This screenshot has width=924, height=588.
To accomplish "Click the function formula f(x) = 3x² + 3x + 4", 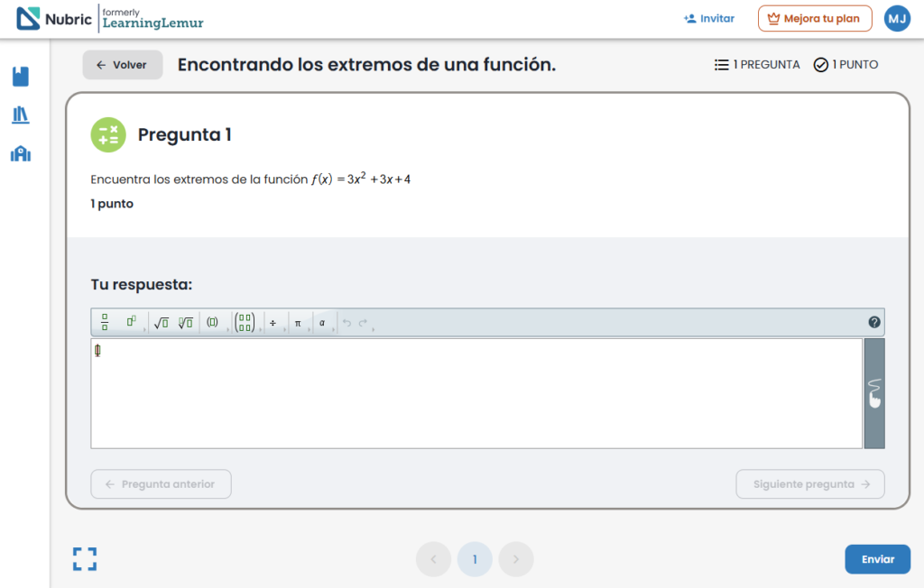I will 361,179.
